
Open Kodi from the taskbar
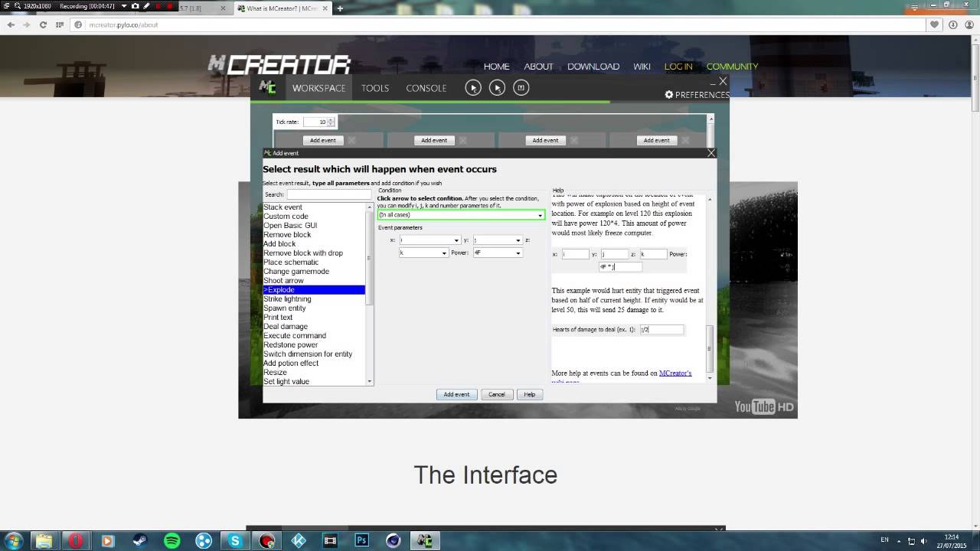point(299,540)
